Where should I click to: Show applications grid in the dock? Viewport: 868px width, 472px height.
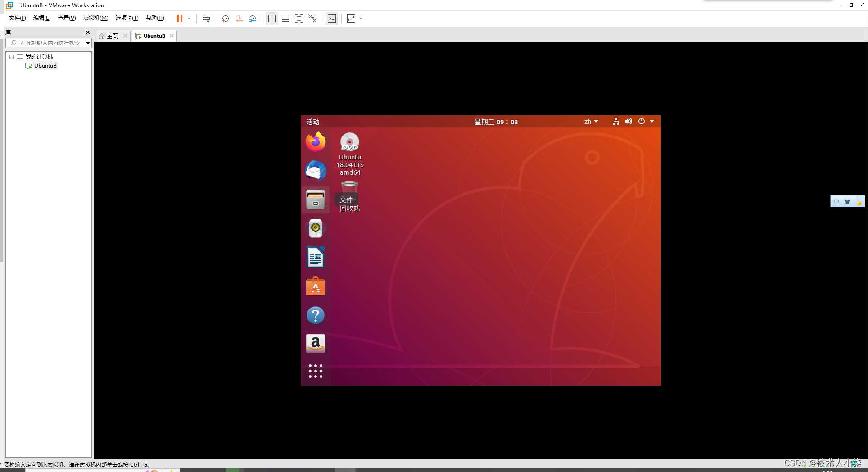[316, 371]
